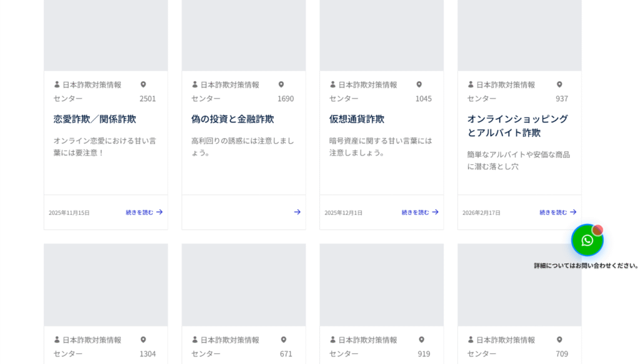640x364 pixels.
Task: Click the date 2026年2月17日
Action: pos(481,213)
